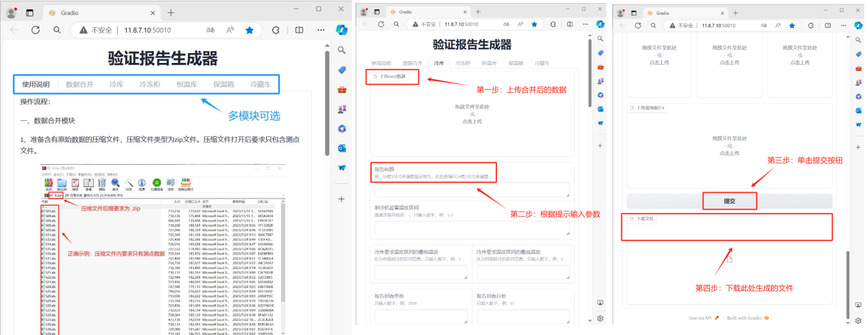
Task: Open Copilot icon in the left browser window
Action: point(341,29)
